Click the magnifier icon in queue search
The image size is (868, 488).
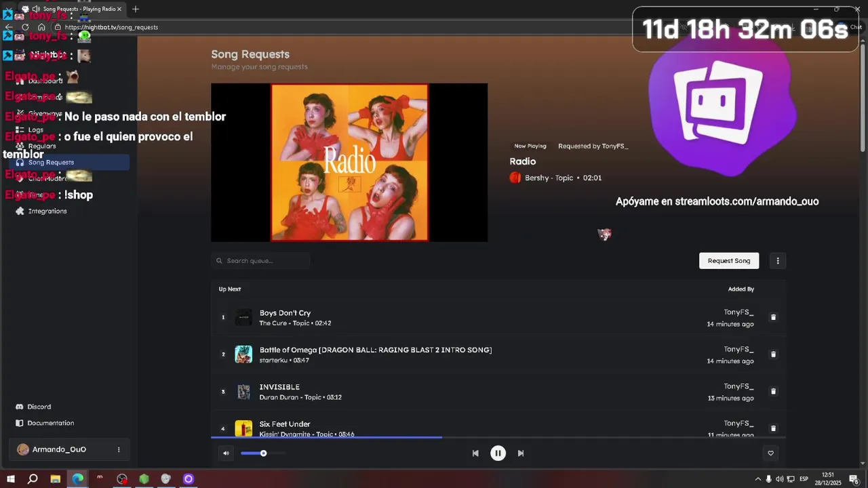click(219, 261)
